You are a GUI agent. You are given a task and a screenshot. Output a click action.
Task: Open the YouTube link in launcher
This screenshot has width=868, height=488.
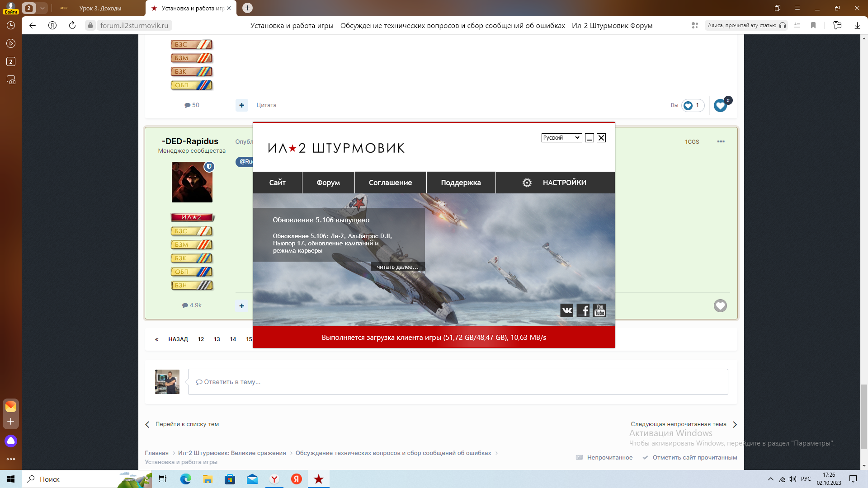(x=599, y=310)
